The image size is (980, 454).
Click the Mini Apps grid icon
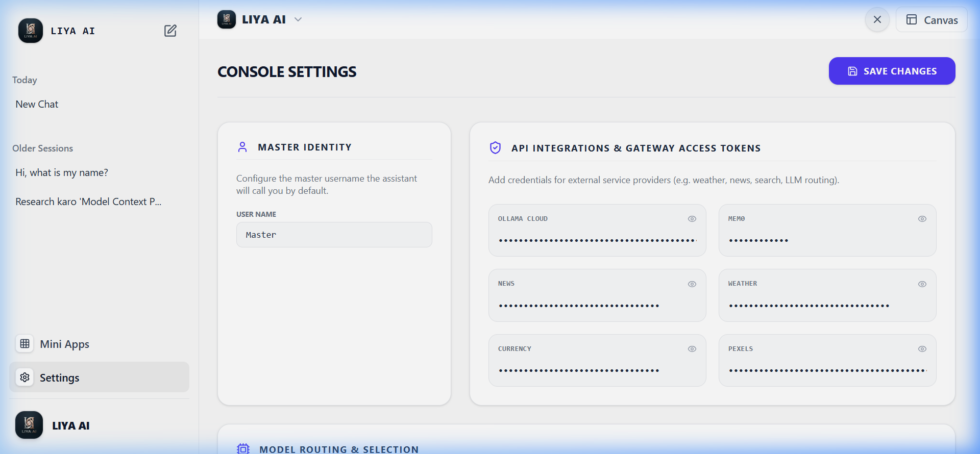(x=24, y=344)
